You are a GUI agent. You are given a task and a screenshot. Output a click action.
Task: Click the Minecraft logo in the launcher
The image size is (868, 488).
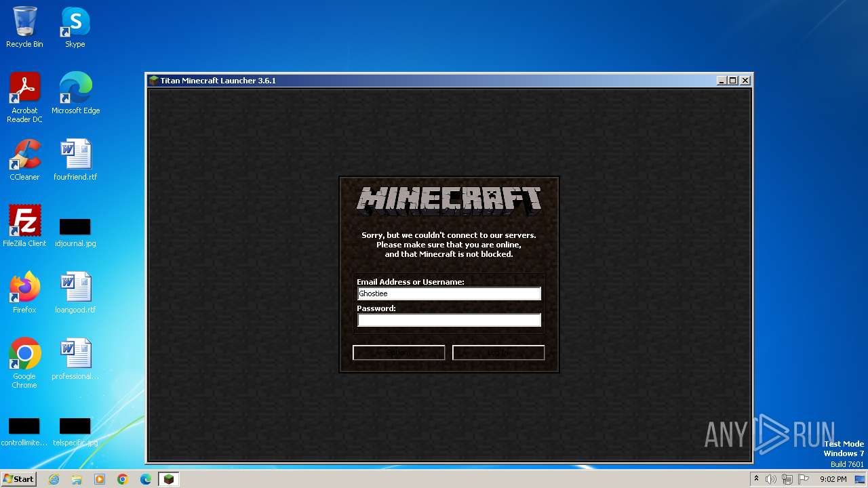[449, 201]
